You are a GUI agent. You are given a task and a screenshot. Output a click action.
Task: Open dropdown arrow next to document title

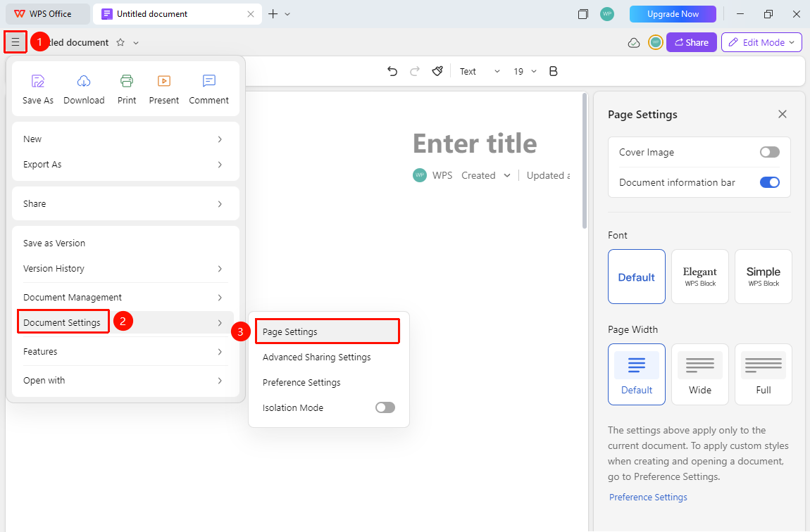point(136,43)
